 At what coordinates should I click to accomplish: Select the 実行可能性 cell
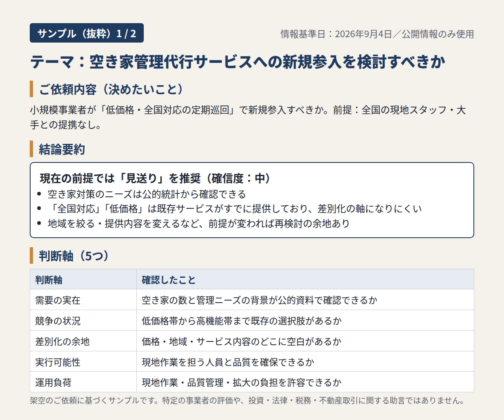point(83,362)
